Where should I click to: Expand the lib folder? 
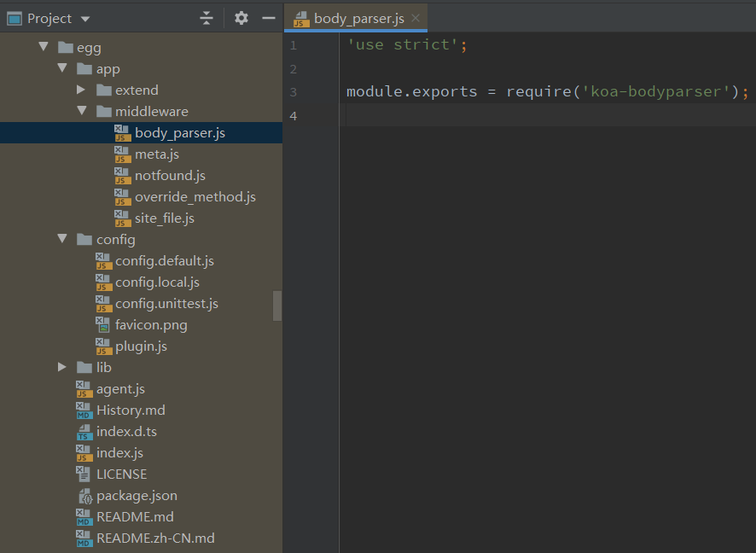(61, 367)
